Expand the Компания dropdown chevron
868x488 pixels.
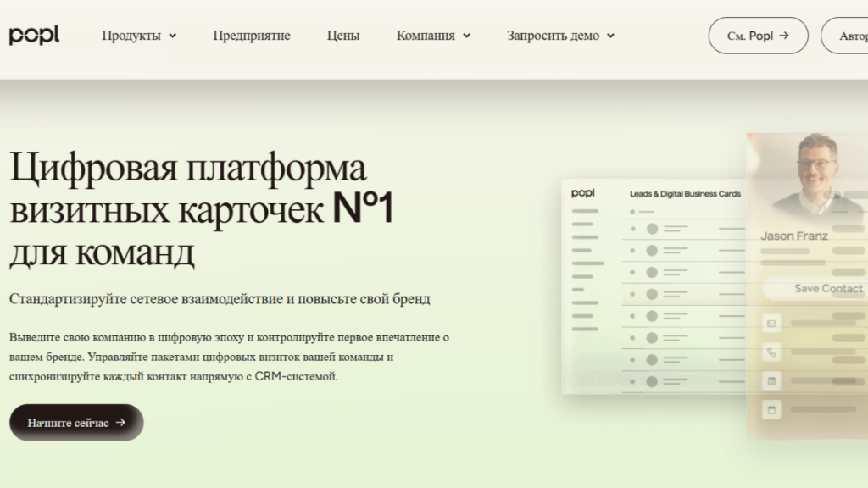point(467,36)
